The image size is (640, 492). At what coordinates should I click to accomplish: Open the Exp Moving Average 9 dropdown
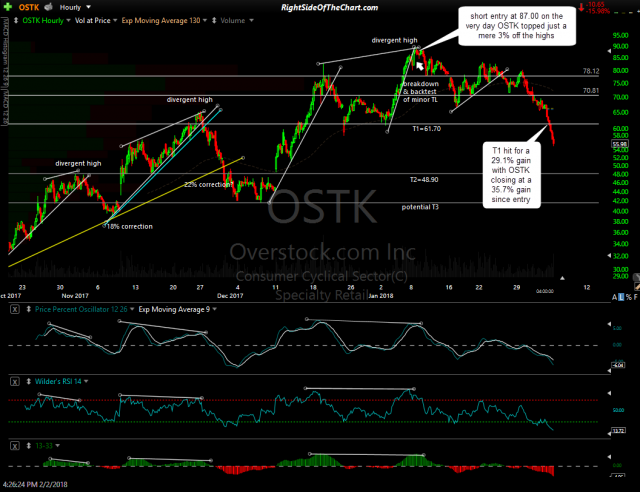(215, 309)
